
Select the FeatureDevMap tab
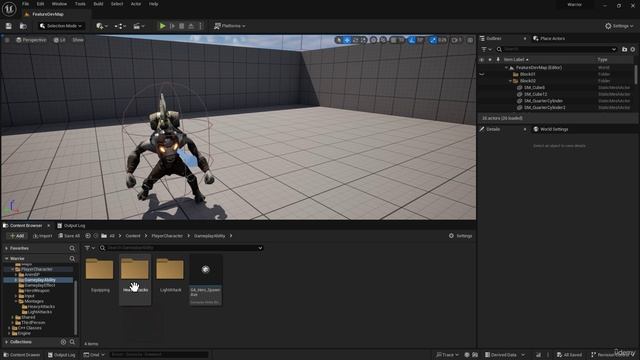[48, 14]
